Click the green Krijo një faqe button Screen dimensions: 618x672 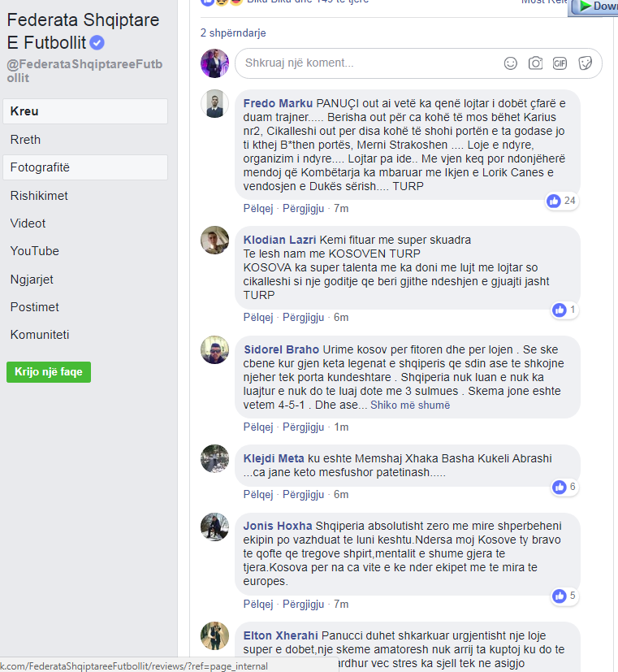49,372
